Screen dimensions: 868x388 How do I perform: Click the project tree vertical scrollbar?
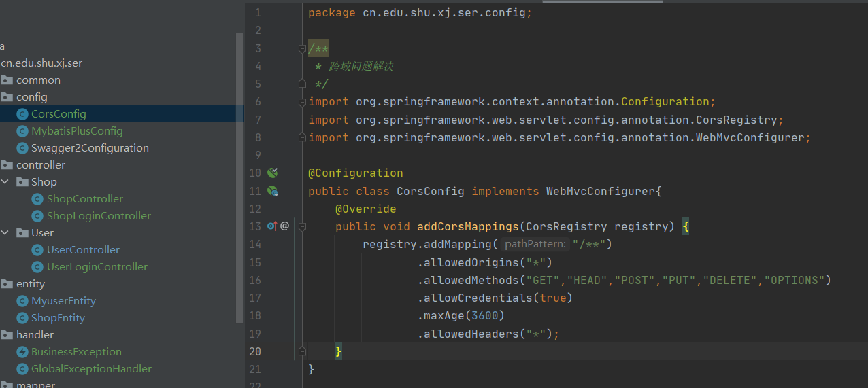tap(239, 178)
